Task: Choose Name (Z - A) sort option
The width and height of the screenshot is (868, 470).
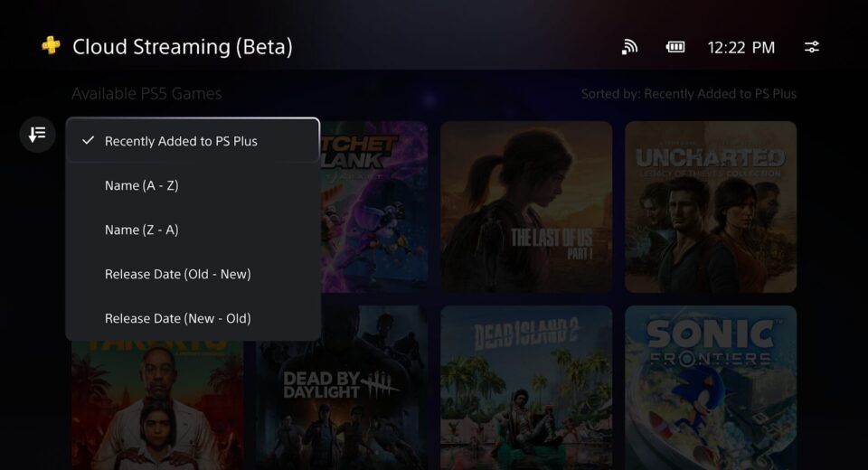Action: (x=193, y=230)
